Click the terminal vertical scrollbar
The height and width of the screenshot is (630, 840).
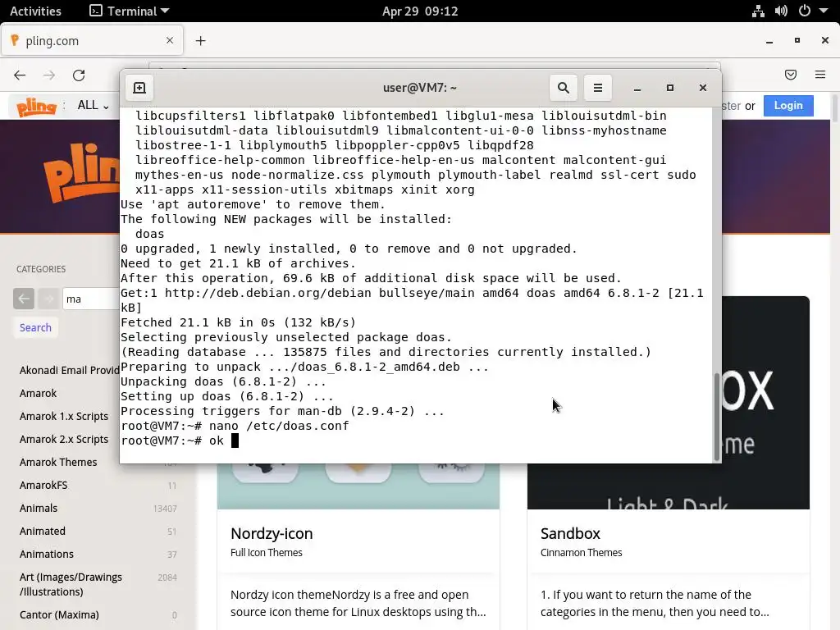pos(717,416)
